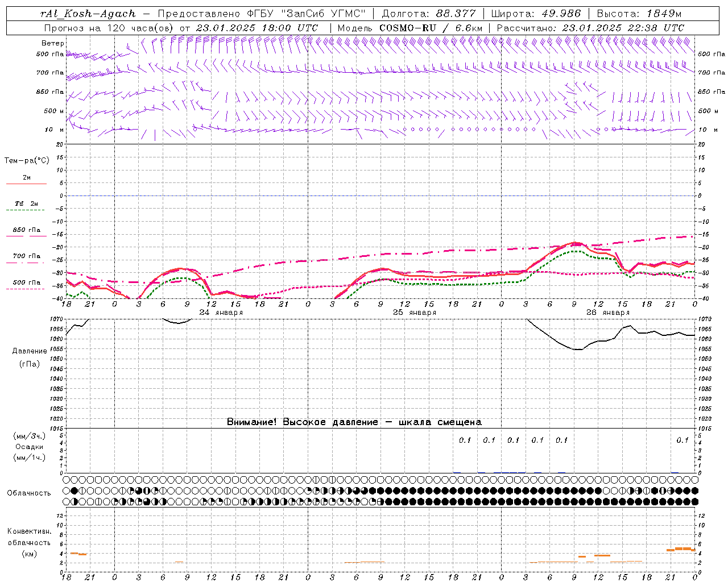Viewport: 728px width, 582px height.
Task: Select the elevation text Высота: 1849м
Action: coord(639,14)
